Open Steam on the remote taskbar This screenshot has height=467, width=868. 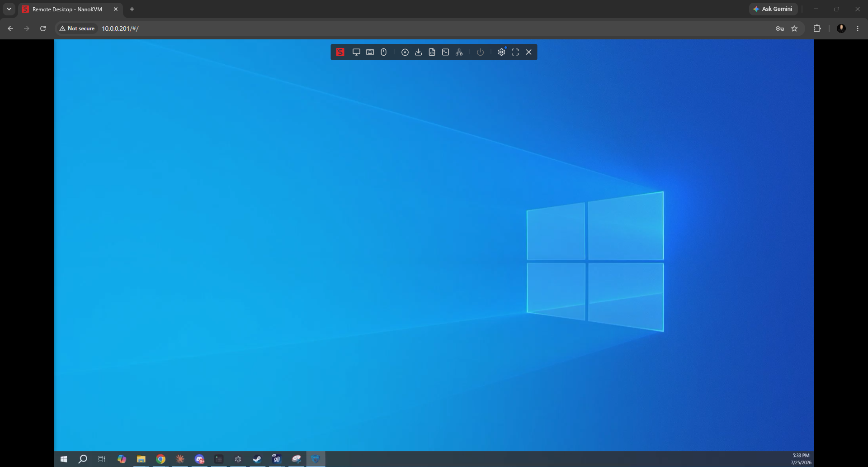coord(257,459)
